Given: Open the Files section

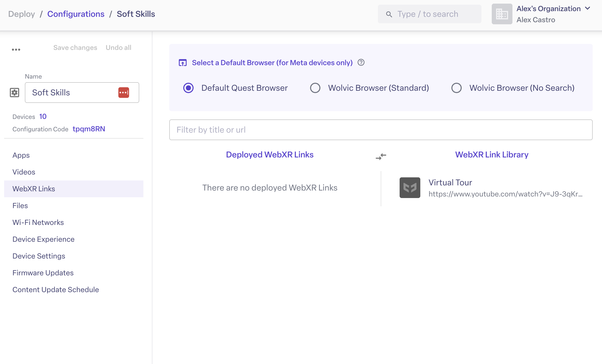Looking at the screenshot, I should click(74, 206).
